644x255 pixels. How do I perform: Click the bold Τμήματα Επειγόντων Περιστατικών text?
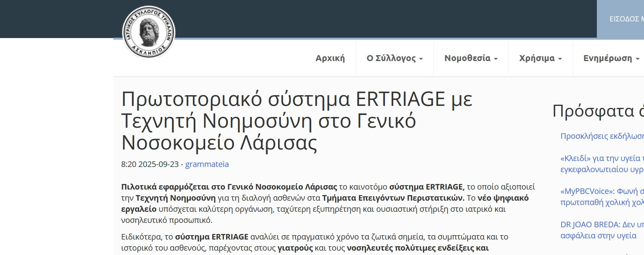pos(393,198)
